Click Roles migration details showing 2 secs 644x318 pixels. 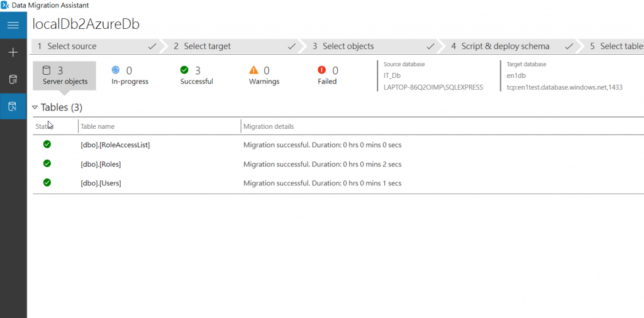[x=323, y=164]
